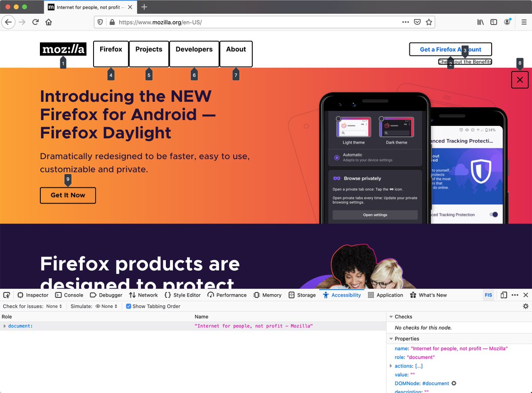Viewport: 532px width, 393px height.
Task: Click Get a Firefox Account button
Action: coord(450,49)
